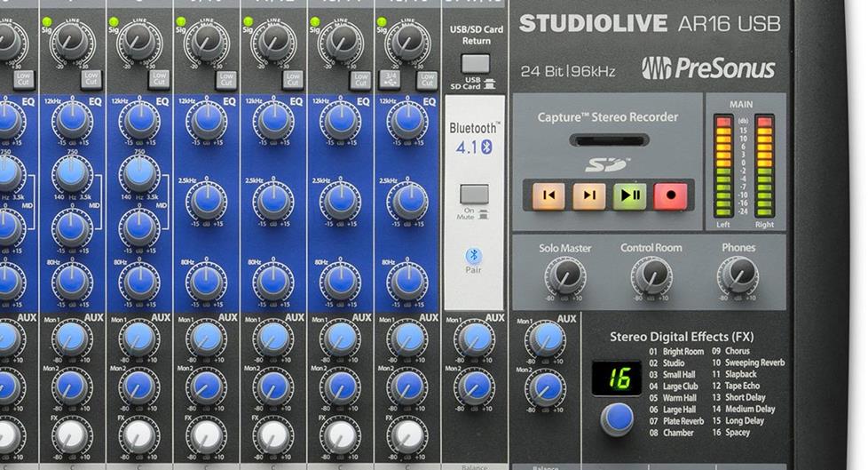Click the '01 Bright Room' effect label

(x=676, y=352)
